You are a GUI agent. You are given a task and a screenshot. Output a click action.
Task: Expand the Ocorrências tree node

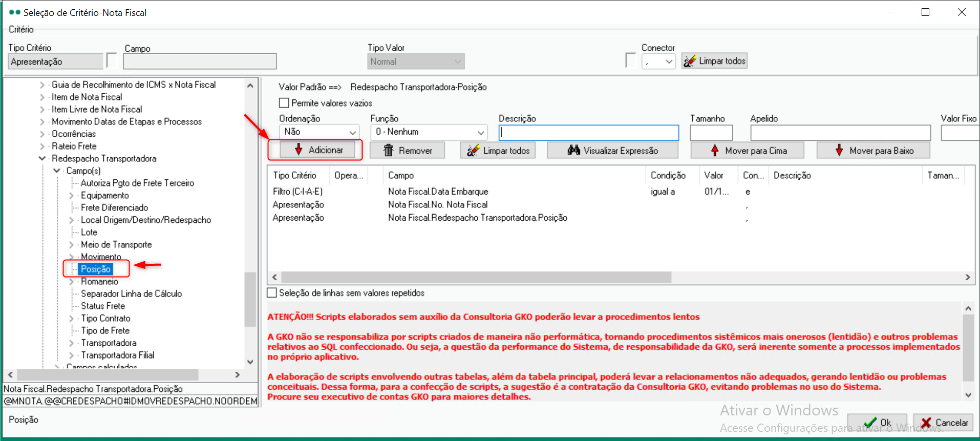point(42,134)
